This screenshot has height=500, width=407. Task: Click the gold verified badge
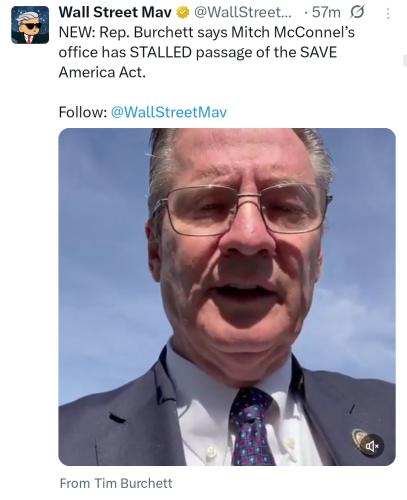coord(183,13)
